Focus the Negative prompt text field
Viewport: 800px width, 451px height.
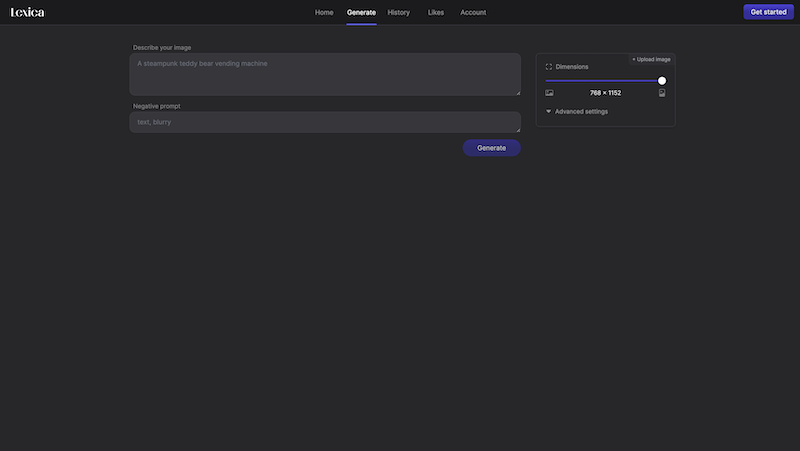point(324,122)
